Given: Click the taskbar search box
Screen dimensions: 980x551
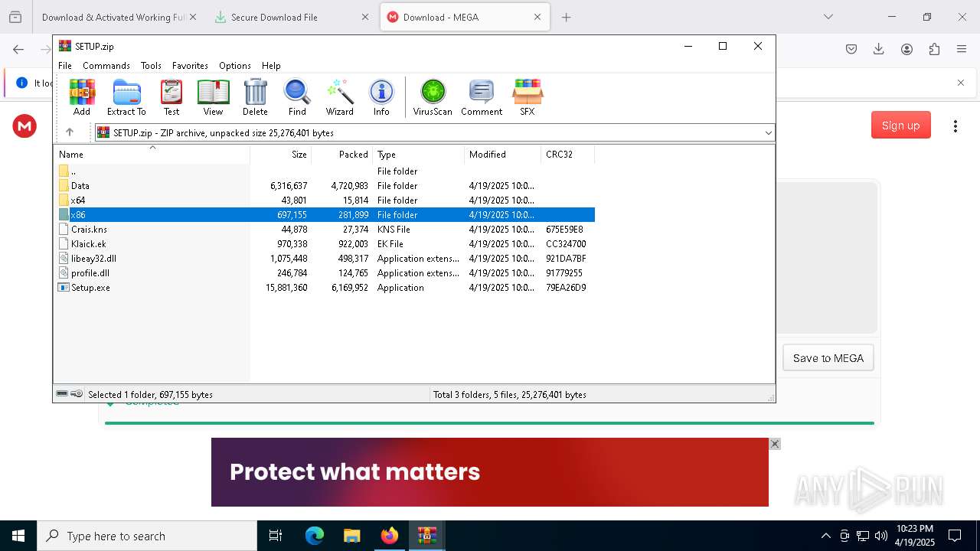Looking at the screenshot, I should click(x=147, y=536).
